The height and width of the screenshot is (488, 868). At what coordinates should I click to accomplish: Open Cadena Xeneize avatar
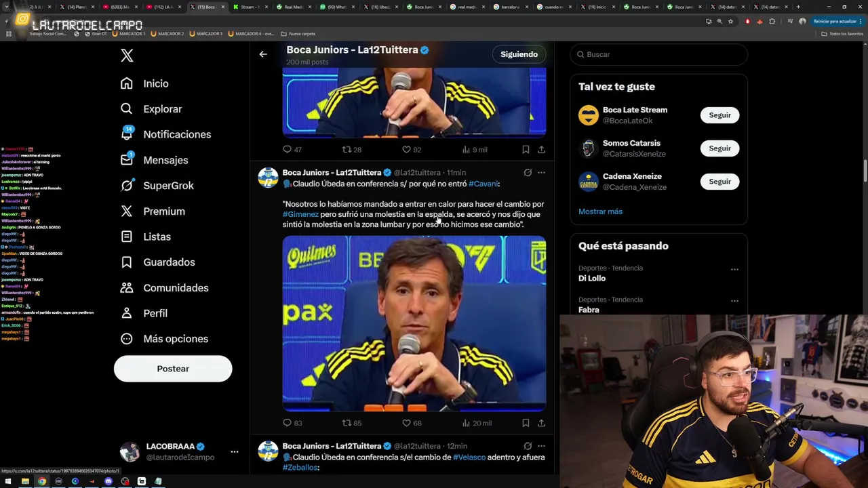coord(589,182)
